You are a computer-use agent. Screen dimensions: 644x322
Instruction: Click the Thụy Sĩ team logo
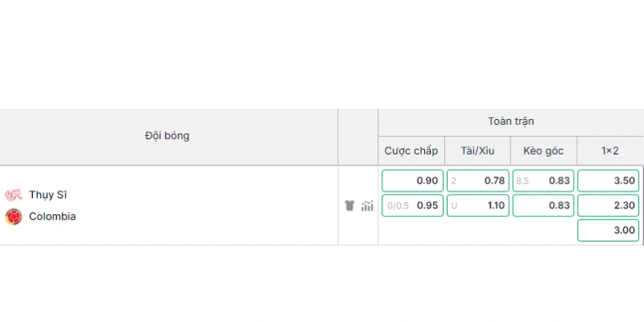14,195
